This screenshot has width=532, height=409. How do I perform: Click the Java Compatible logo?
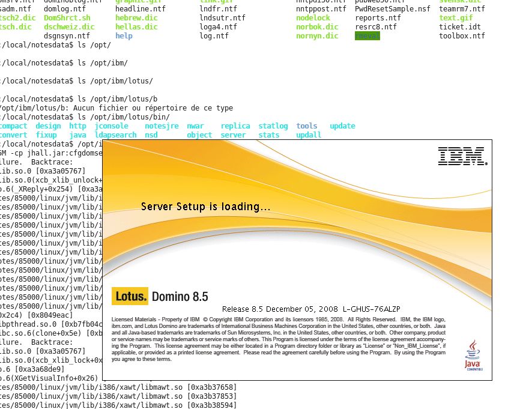[472, 355]
